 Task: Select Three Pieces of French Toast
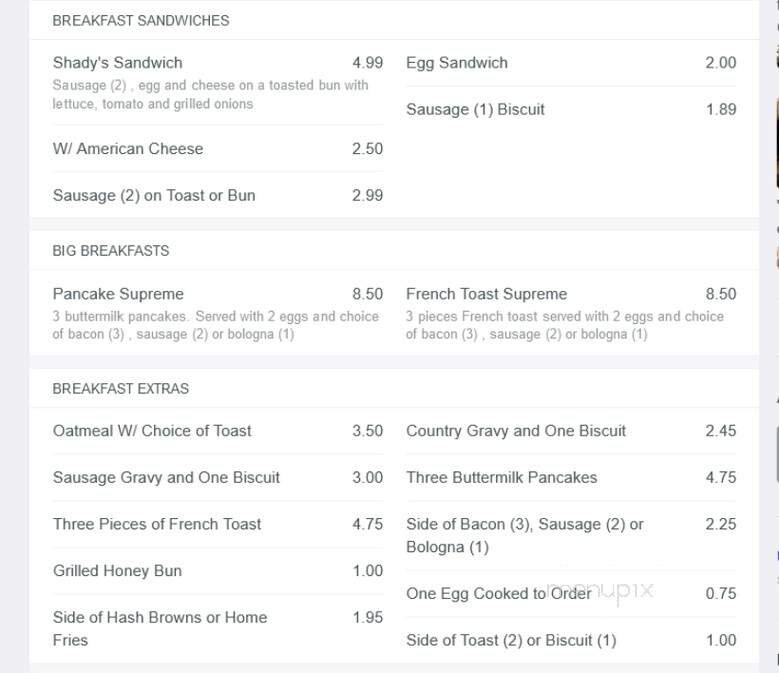click(x=157, y=524)
